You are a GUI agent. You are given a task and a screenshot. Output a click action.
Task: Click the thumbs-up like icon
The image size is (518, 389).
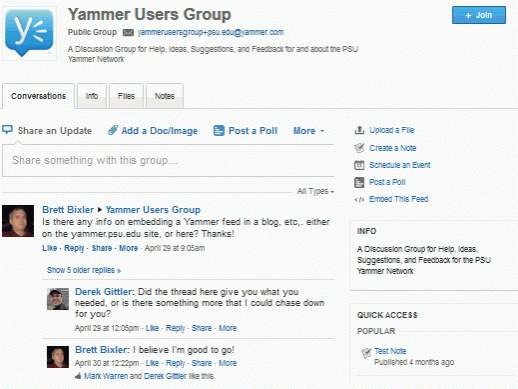78,376
